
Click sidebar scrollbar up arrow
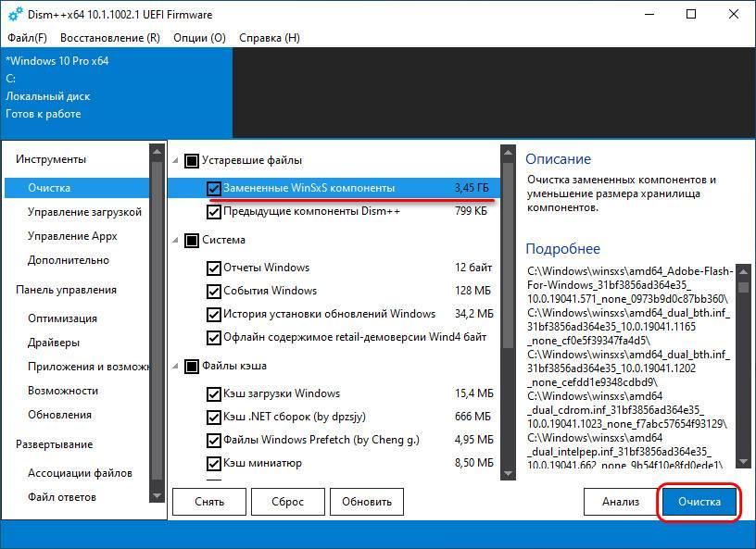[157, 153]
